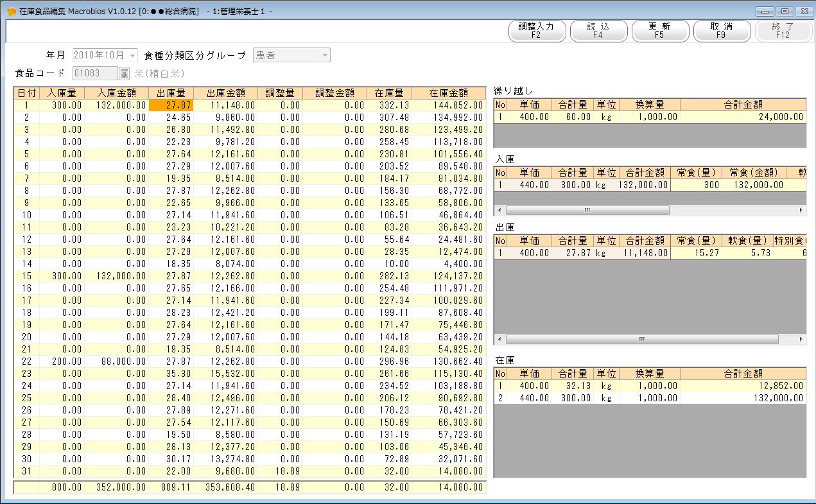Click the date cell for day 7

[26, 178]
